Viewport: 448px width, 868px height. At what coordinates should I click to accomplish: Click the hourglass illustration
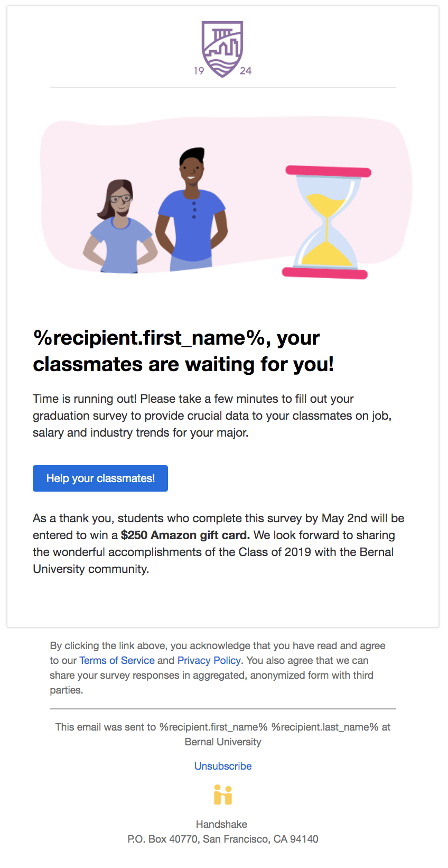(x=326, y=222)
